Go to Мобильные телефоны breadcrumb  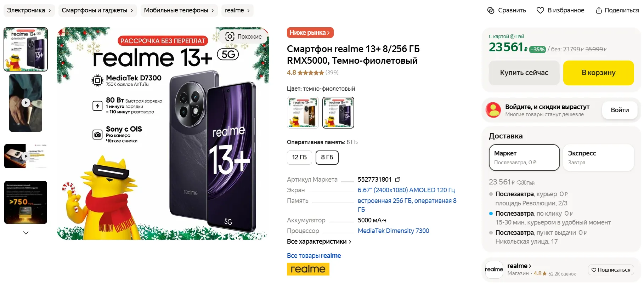179,10
